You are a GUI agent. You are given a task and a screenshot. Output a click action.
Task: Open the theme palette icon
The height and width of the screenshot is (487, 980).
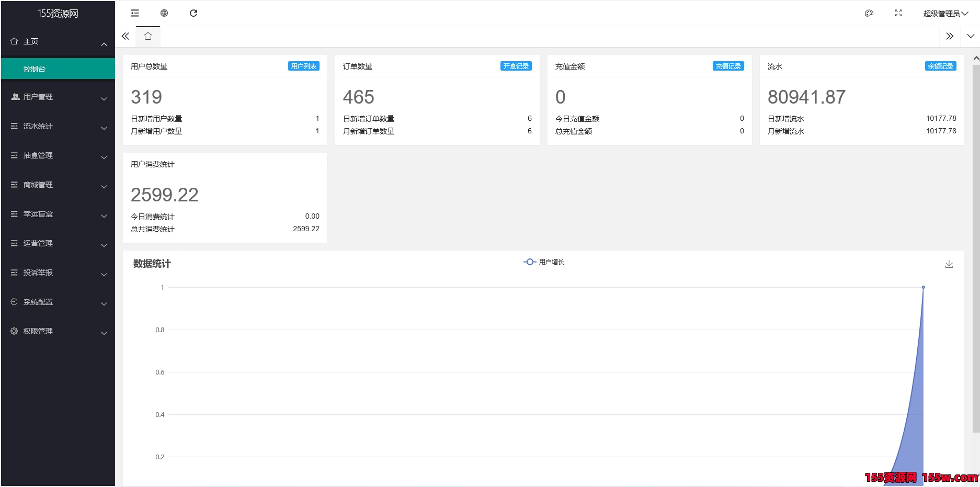pyautogui.click(x=869, y=13)
